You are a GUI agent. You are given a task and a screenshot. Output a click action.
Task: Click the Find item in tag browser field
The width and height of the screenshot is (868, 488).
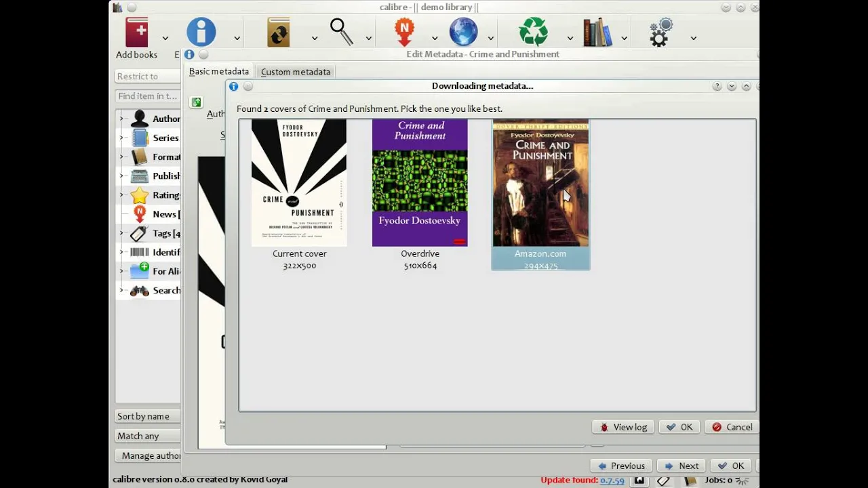point(147,96)
